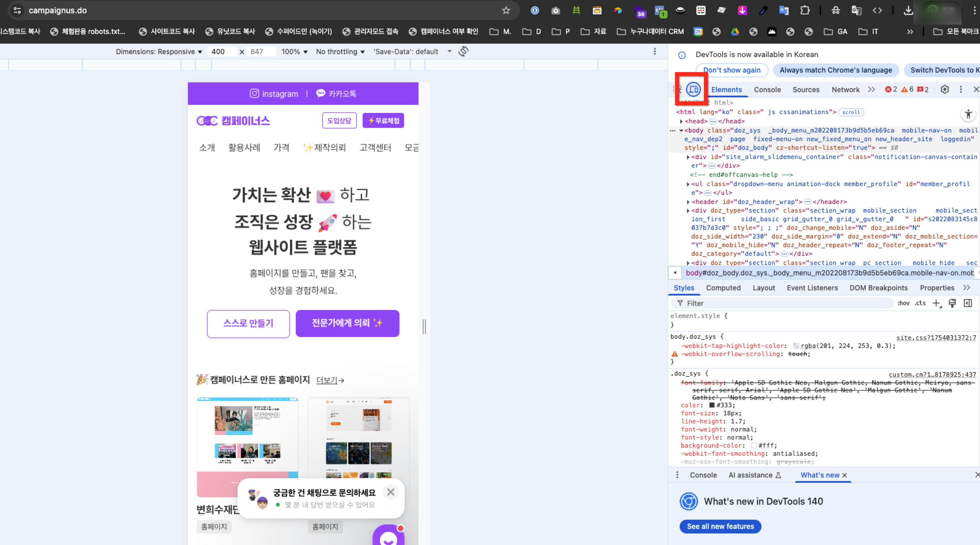This screenshot has height=545, width=980.
Task: Open the No throttling dropdown
Action: click(340, 52)
